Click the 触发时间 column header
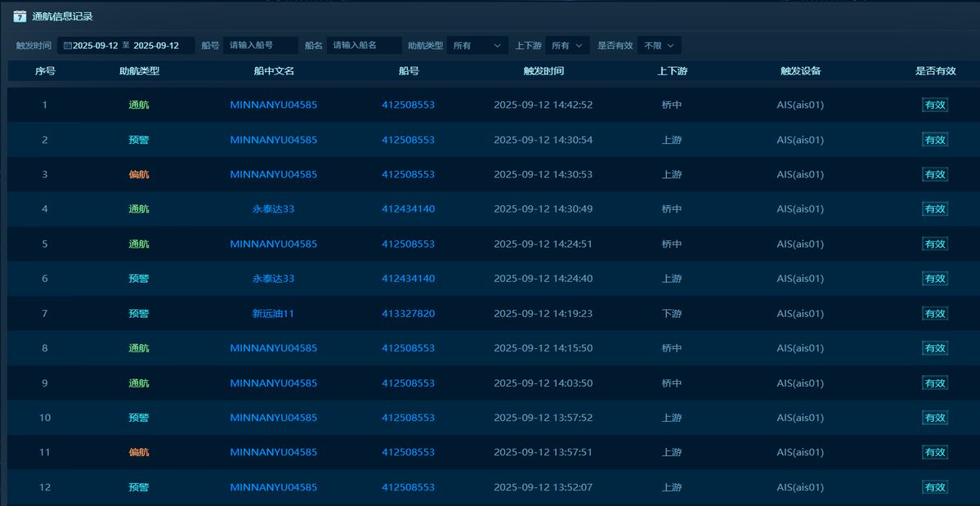Viewport: 980px width, 506px height. [544, 71]
